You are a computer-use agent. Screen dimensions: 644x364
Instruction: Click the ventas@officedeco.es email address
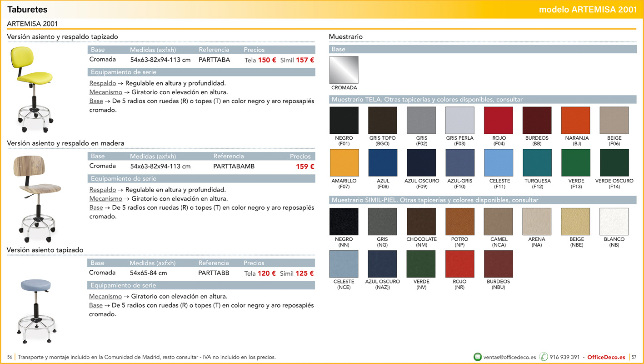click(509, 357)
